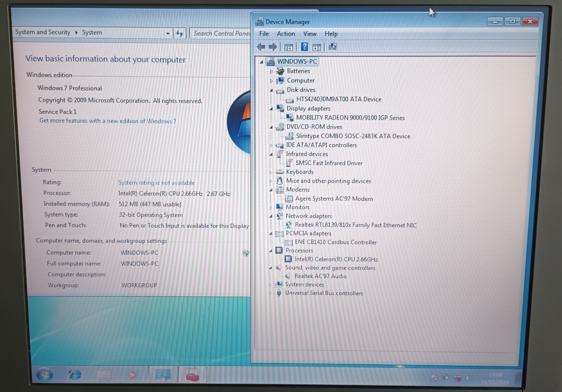Image resolution: width=562 pixels, height=392 pixels.
Task: Click the System devices category icon
Action: point(279,284)
